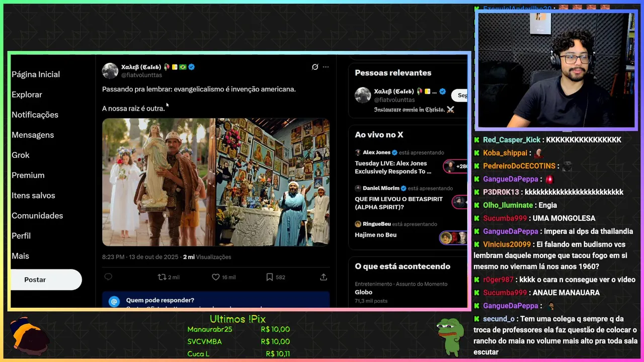Image resolution: width=644 pixels, height=362 pixels.
Task: Click the Pepe frog emote overlay
Action: pyautogui.click(x=450, y=337)
